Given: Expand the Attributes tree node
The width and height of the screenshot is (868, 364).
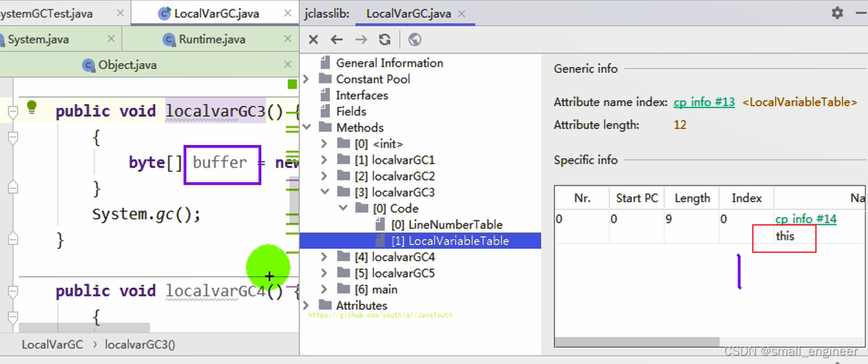Looking at the screenshot, I should pyautogui.click(x=306, y=305).
